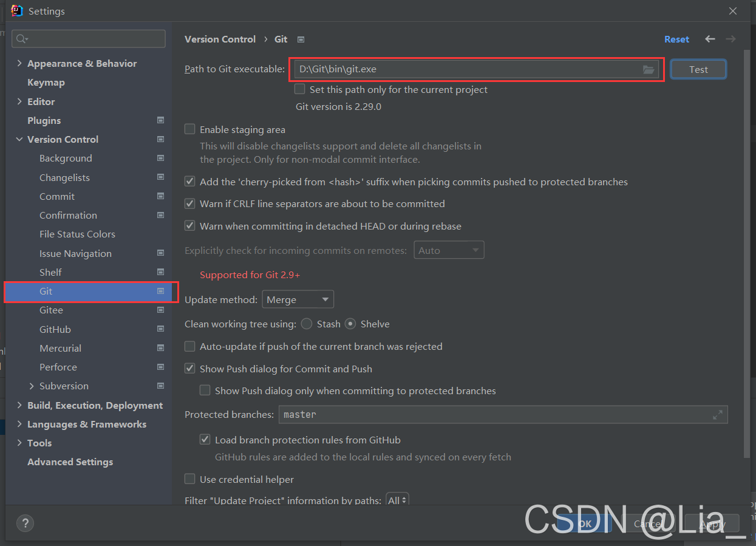Click the project icon next to Mercurial
756x546 pixels.
tap(160, 348)
